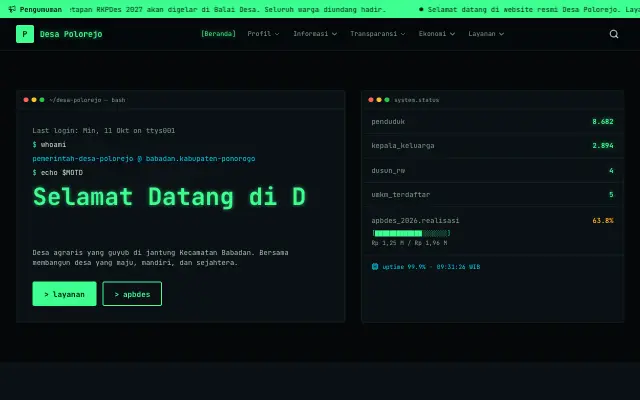This screenshot has height=400, width=640.
Task: Go to the Beranda menu item
Action: click(218, 33)
